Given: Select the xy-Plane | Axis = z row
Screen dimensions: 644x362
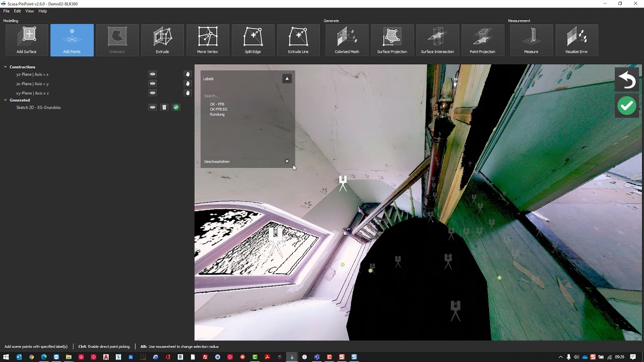Looking at the screenshot, I should pyautogui.click(x=32, y=93).
